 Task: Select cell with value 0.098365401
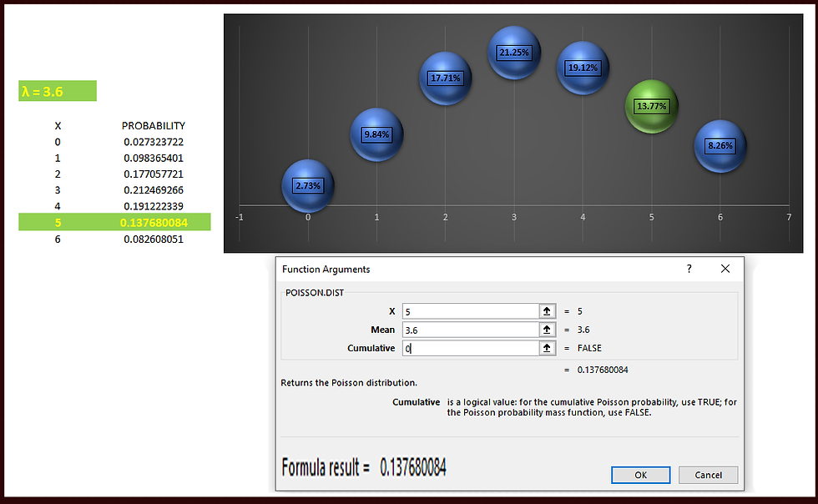(154, 158)
